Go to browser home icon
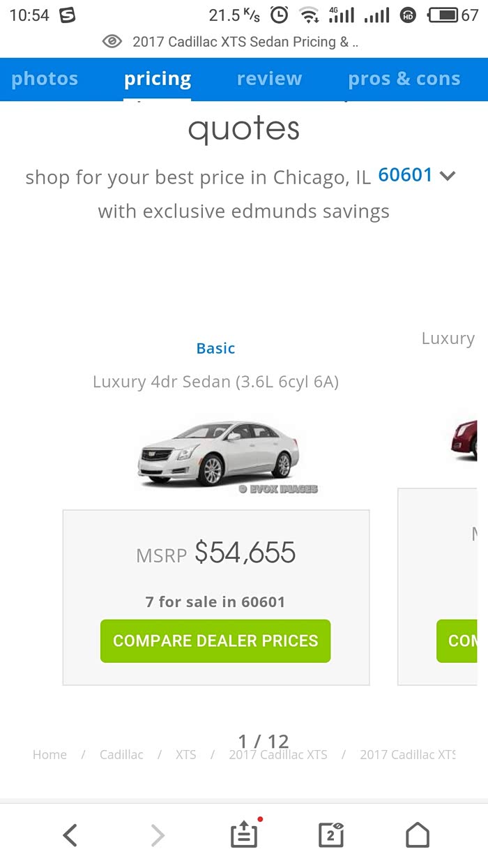 pyautogui.click(x=417, y=835)
